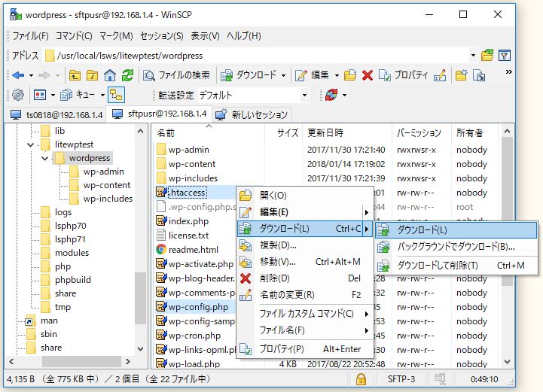Open the 表示(V) menu
The width and height of the screenshot is (543, 392).
[x=205, y=35]
